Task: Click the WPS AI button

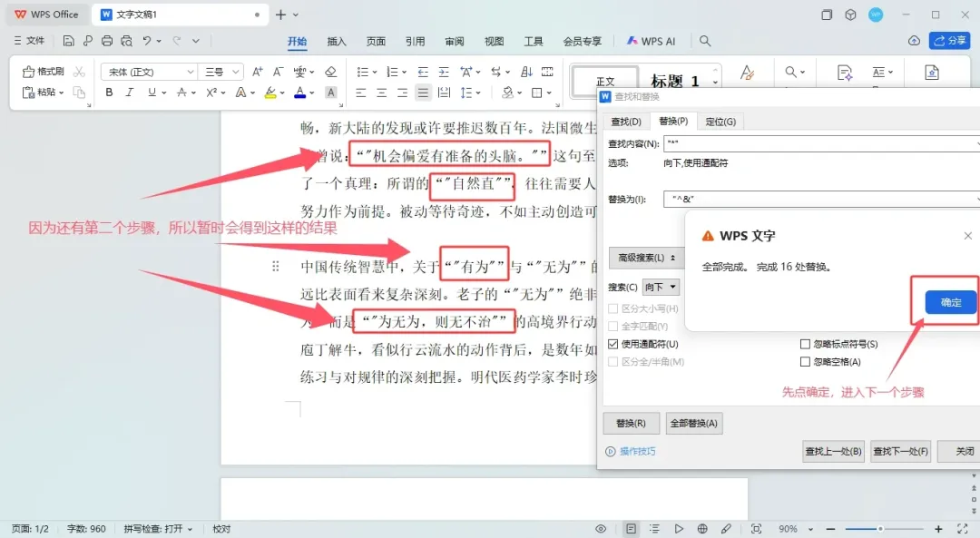Action: click(651, 41)
